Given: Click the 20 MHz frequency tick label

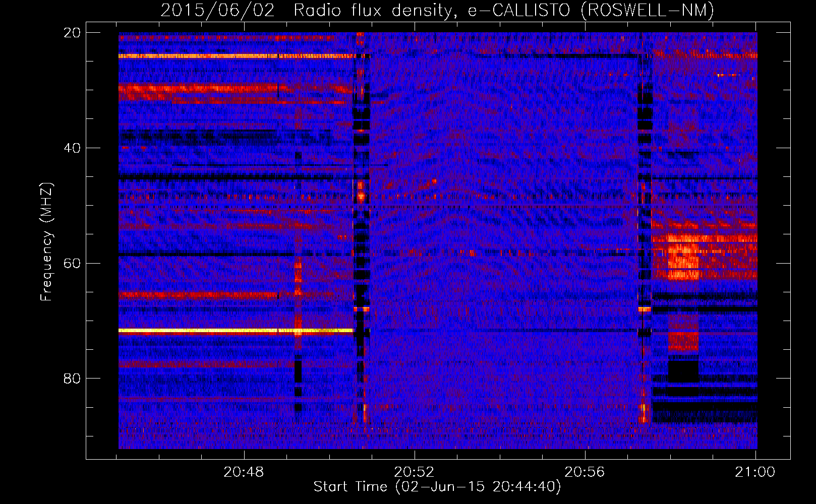Looking at the screenshot, I should 72,33.
